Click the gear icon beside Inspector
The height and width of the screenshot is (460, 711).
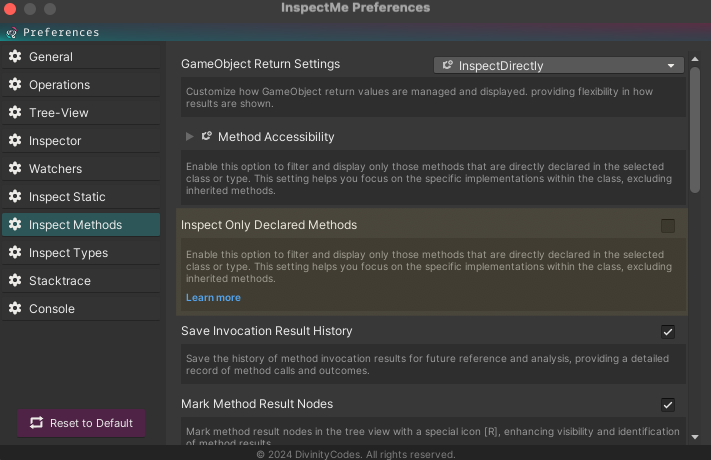click(x=15, y=141)
